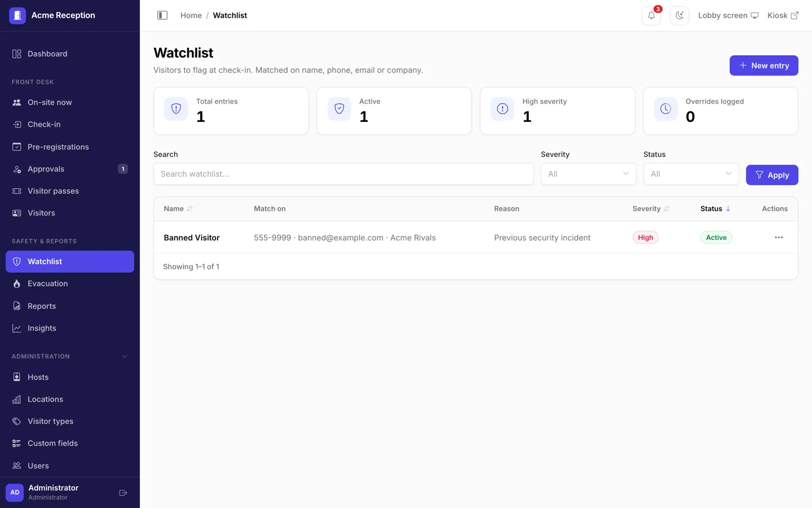Click the High severity badge
Screen dimensions: 812x508
tap(645, 237)
